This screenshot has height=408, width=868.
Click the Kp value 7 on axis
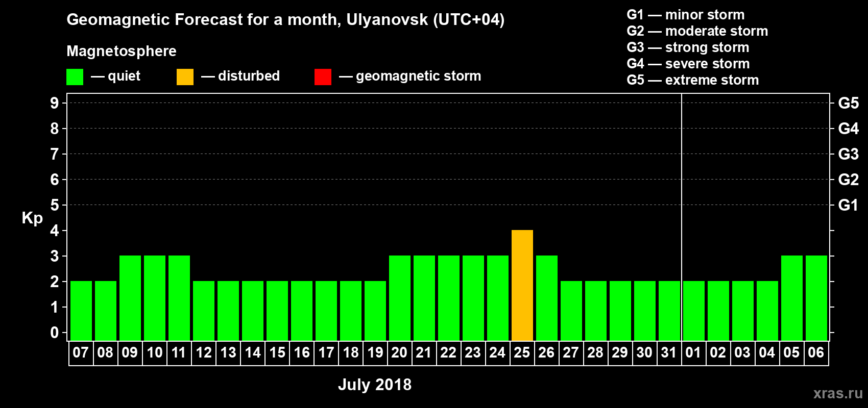tap(55, 154)
